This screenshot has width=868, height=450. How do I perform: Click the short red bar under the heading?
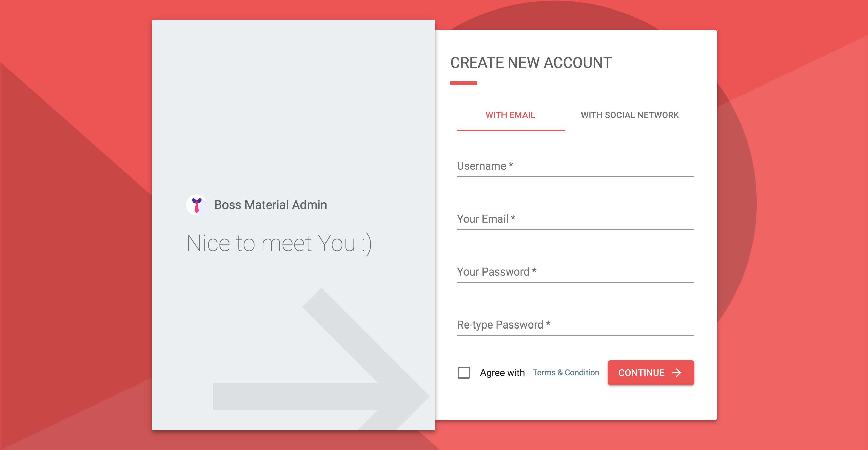click(x=463, y=83)
